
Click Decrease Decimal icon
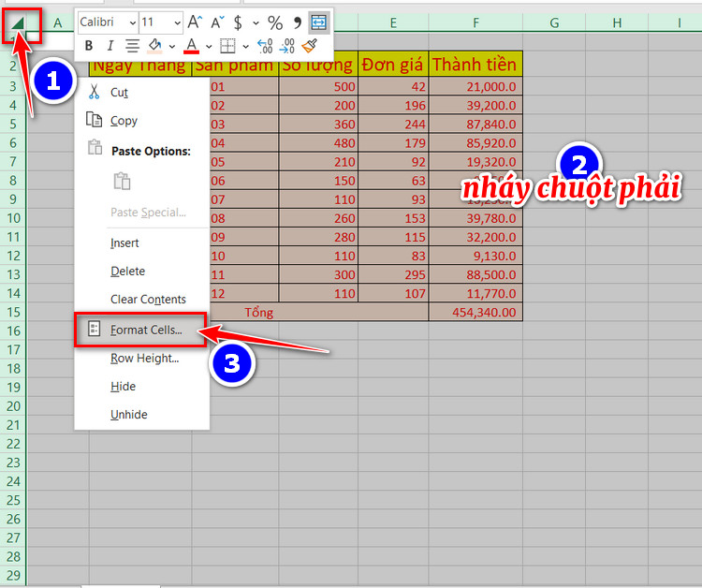[x=286, y=46]
